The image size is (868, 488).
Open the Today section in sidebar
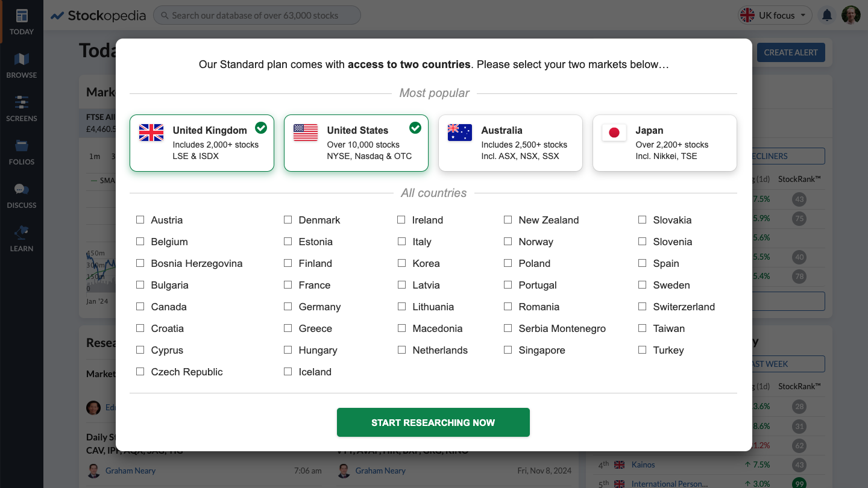point(22,22)
